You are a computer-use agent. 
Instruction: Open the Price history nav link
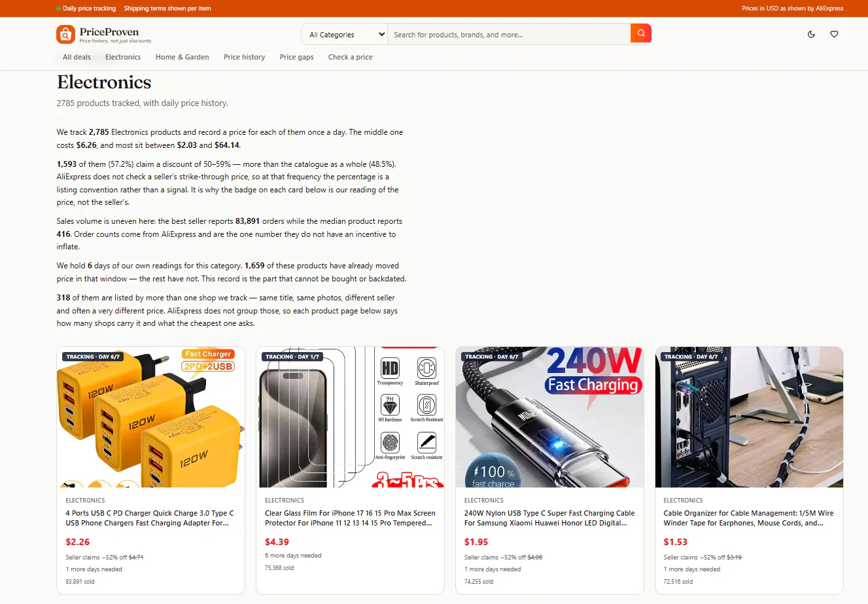[244, 57]
